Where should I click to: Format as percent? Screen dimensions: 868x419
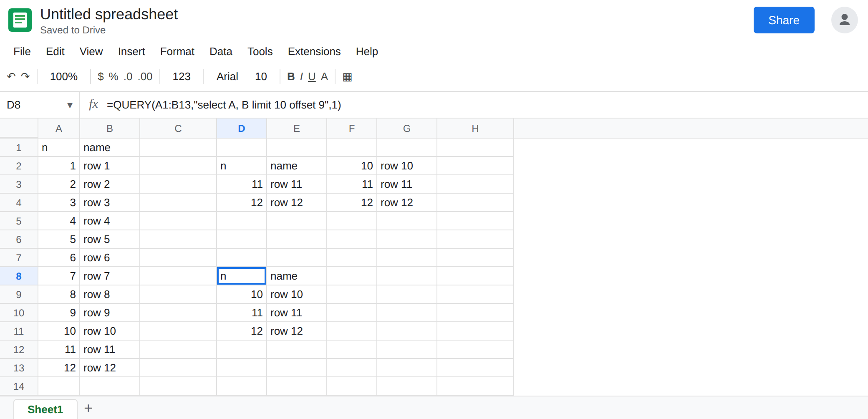point(114,76)
